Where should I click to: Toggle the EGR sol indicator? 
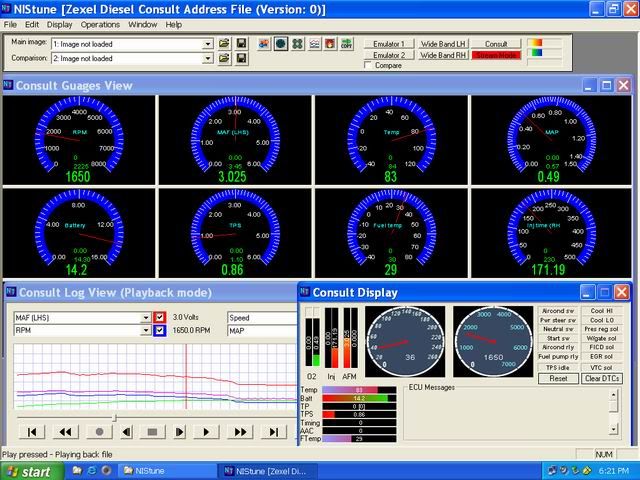pyautogui.click(x=602, y=356)
